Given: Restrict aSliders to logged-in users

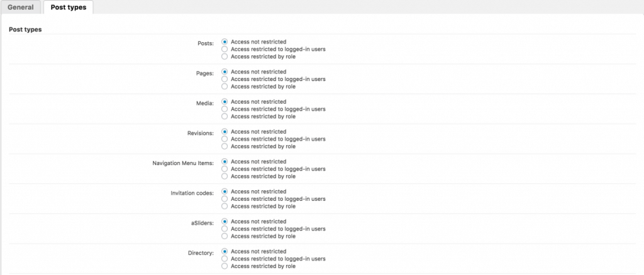Looking at the screenshot, I should [225, 229].
